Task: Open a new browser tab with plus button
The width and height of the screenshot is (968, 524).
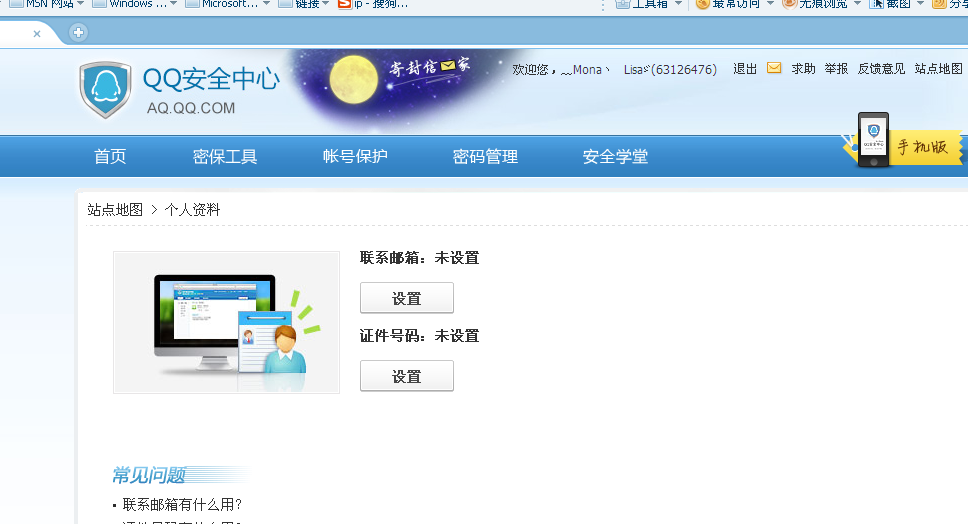Action: point(78,33)
